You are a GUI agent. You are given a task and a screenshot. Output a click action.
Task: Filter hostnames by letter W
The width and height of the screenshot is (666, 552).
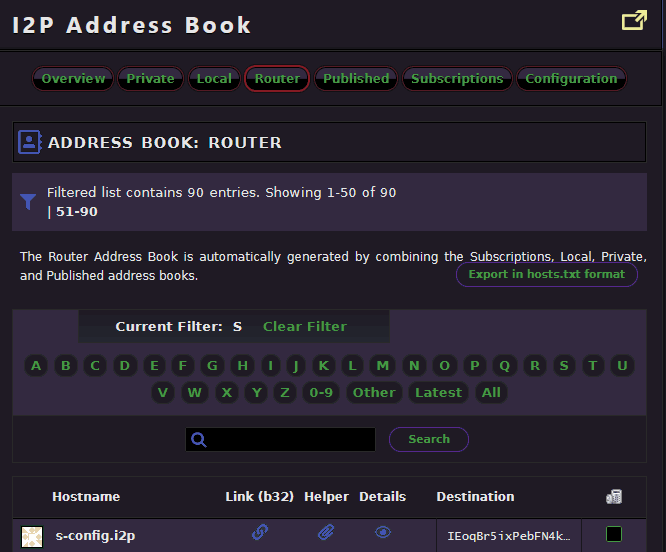[195, 392]
